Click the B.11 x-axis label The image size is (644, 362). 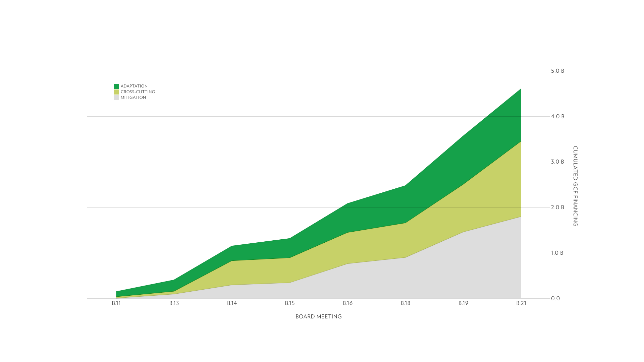pos(116,303)
